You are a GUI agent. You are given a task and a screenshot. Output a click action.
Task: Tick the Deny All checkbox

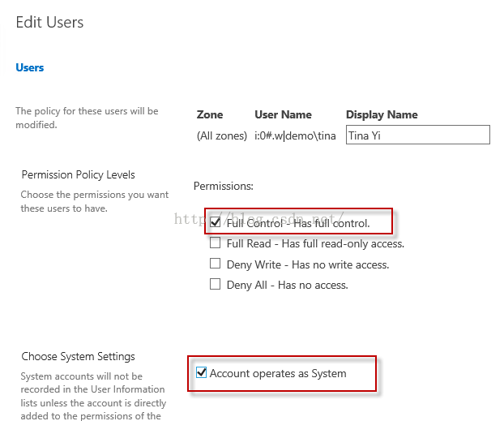click(215, 284)
